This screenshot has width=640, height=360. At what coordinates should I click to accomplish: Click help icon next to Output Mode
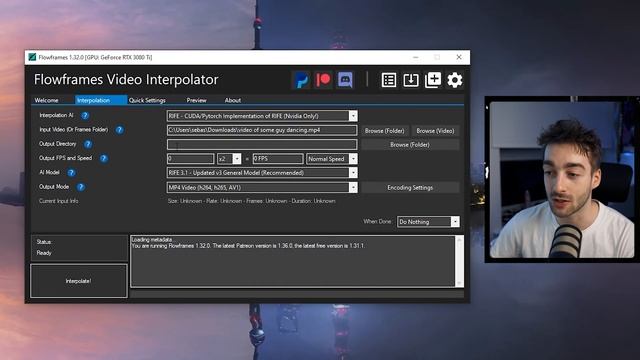[x=80, y=187]
